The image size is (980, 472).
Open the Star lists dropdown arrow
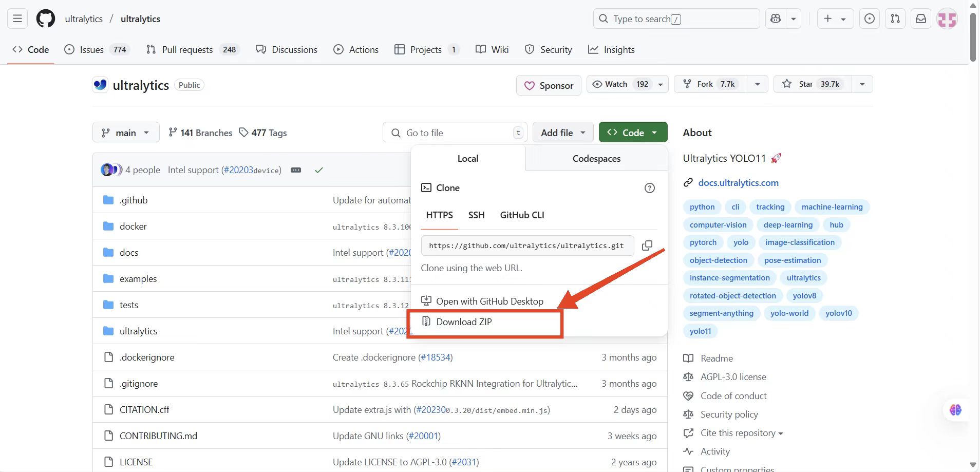pos(862,84)
